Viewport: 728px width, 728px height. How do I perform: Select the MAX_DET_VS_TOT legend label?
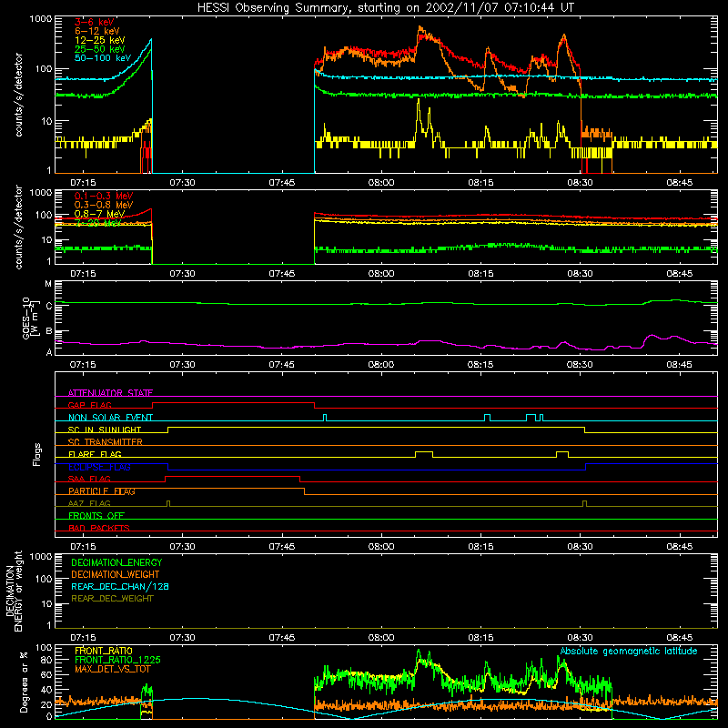[x=112, y=669]
